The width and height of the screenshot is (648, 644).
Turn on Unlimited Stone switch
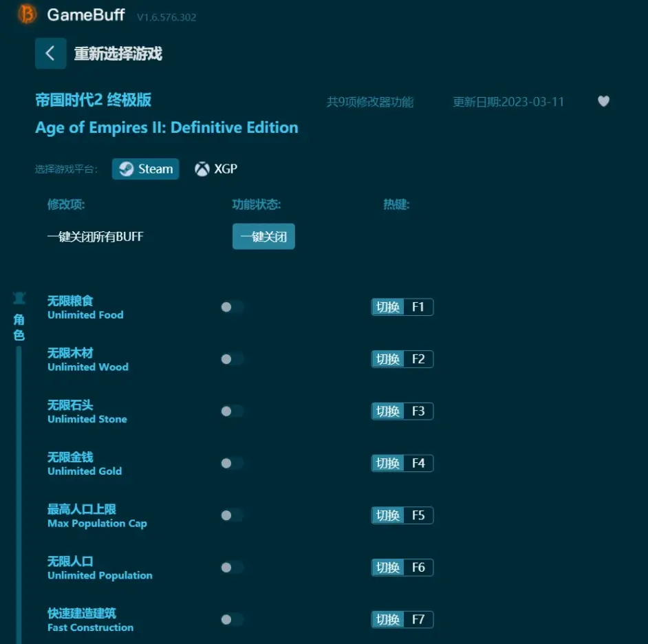coord(232,411)
